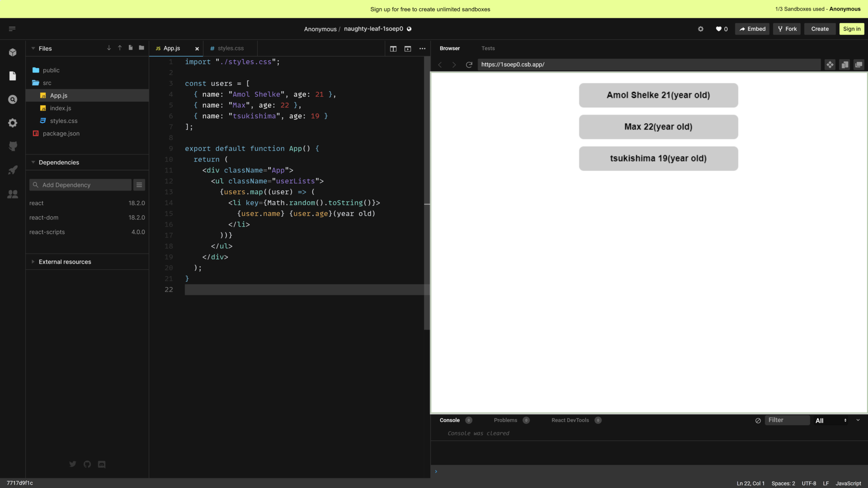Clear the console output
The height and width of the screenshot is (488, 868).
[757, 420]
